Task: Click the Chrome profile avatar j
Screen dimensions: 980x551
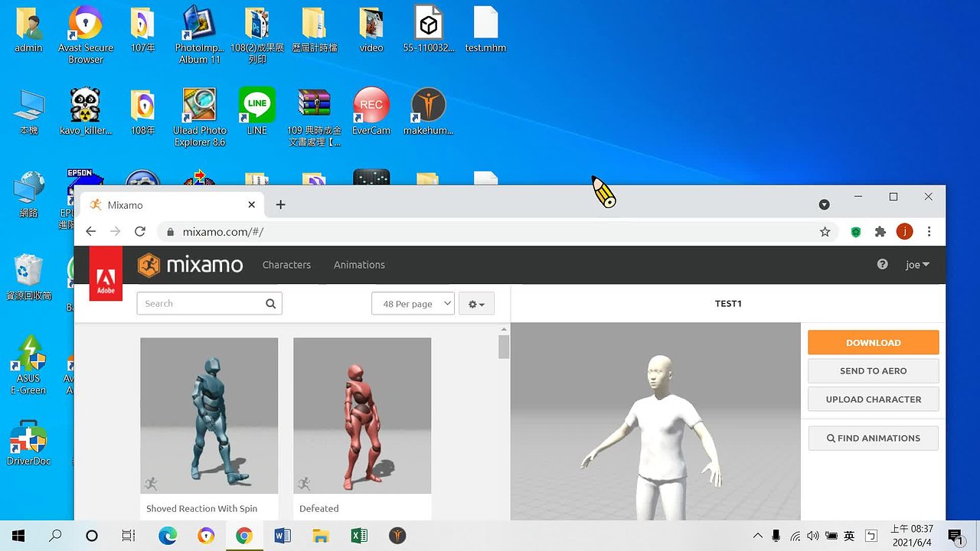Action: point(904,231)
